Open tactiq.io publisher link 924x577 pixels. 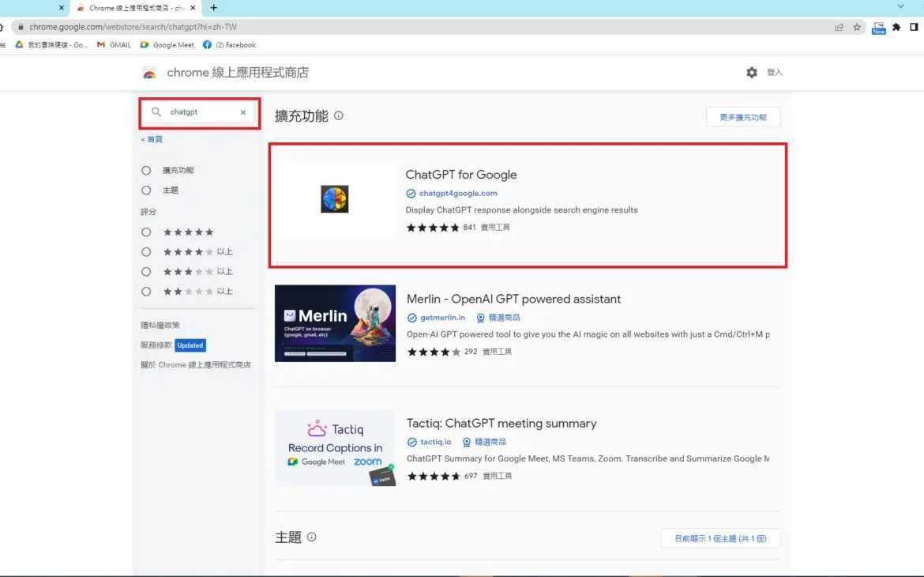pos(435,442)
